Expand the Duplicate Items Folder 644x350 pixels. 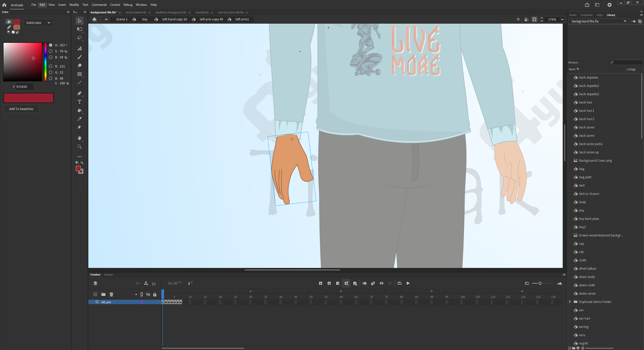click(570, 302)
